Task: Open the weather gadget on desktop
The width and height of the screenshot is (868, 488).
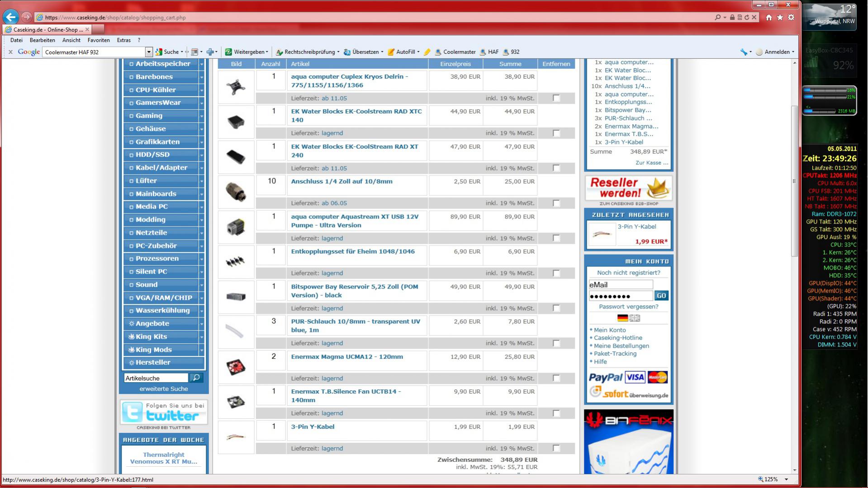Action: click(830, 16)
